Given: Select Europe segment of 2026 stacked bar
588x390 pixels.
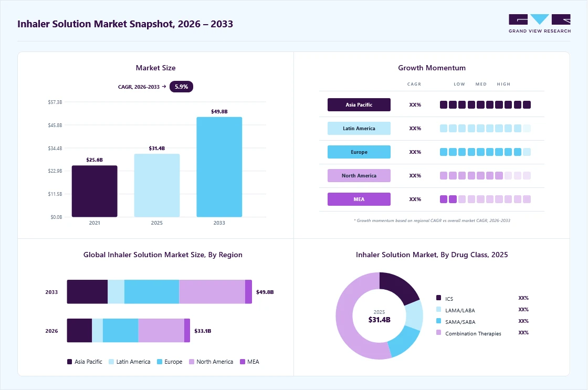Looking at the screenshot, I should (120, 330).
